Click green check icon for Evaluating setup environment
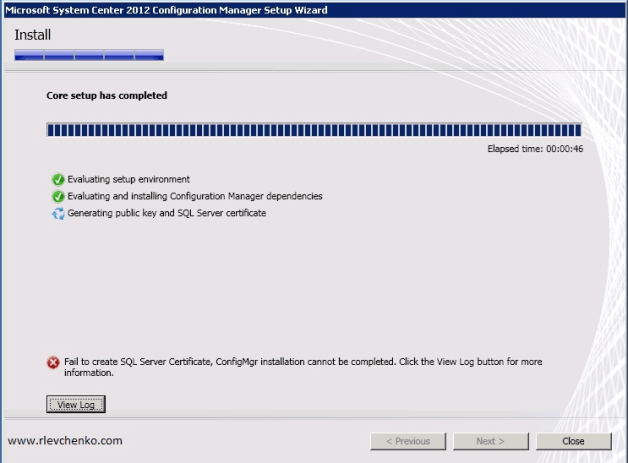 click(58, 179)
